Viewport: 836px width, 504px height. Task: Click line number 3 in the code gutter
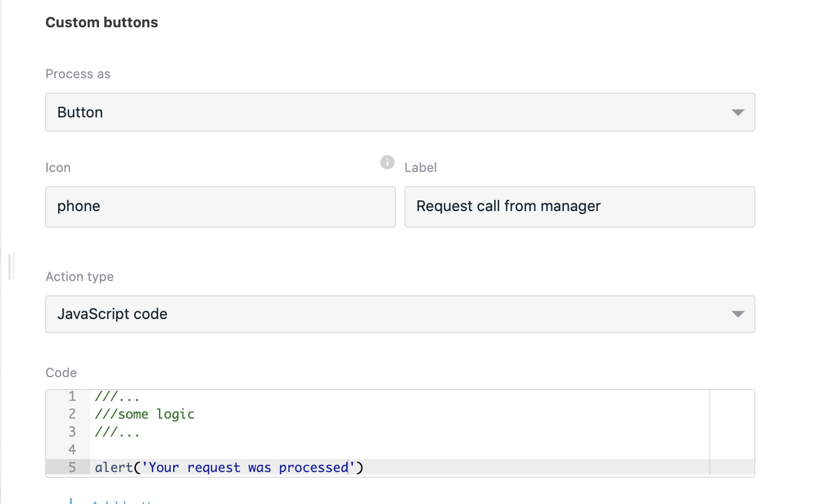[x=72, y=432]
